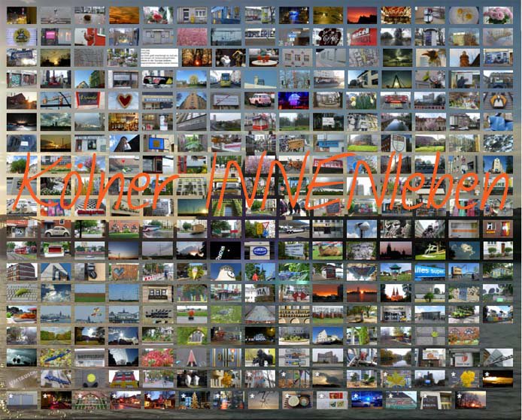
Task: Open the fried eggs plate thumbnail
Action: (x=464, y=15)
